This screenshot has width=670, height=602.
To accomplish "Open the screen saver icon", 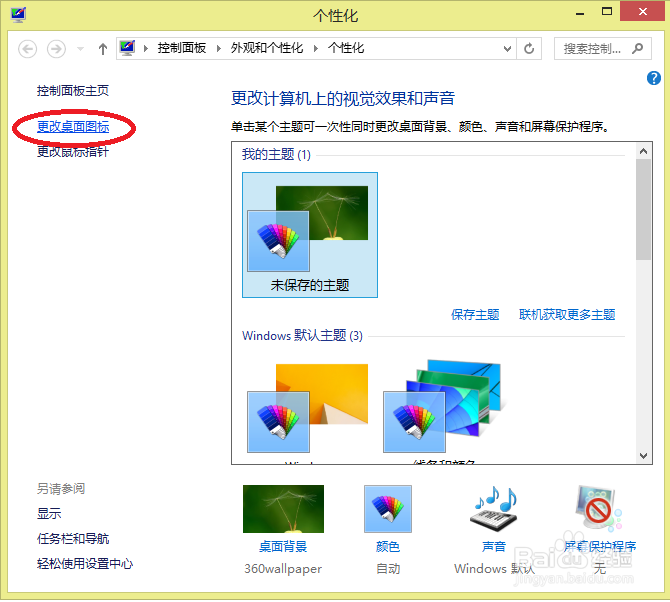I will pos(598,508).
